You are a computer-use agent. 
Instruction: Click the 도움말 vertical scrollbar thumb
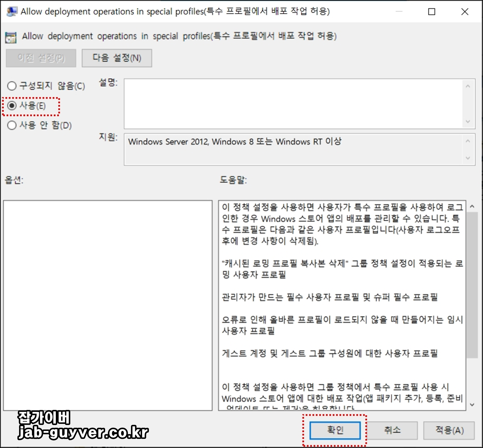click(472, 285)
